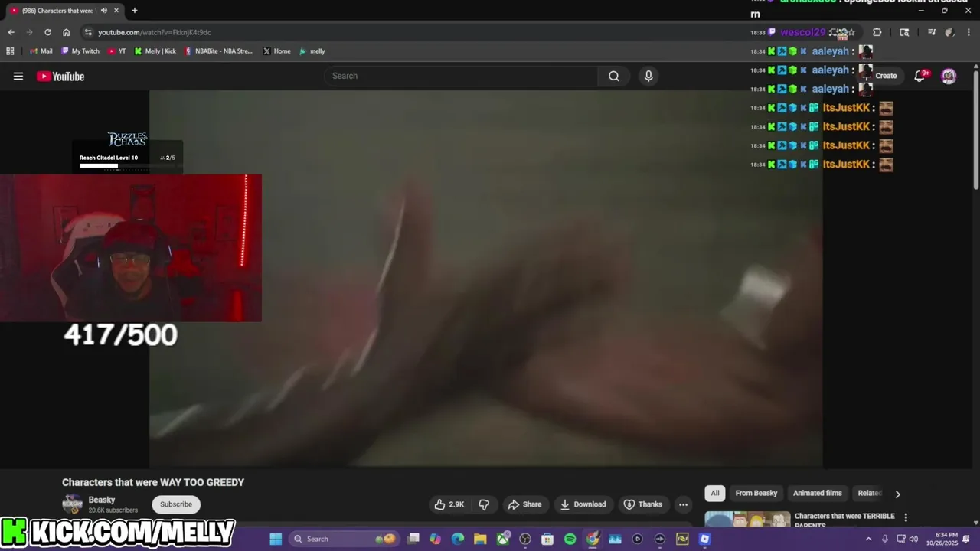
Task: Open the melly bookmark
Action: coord(312,51)
